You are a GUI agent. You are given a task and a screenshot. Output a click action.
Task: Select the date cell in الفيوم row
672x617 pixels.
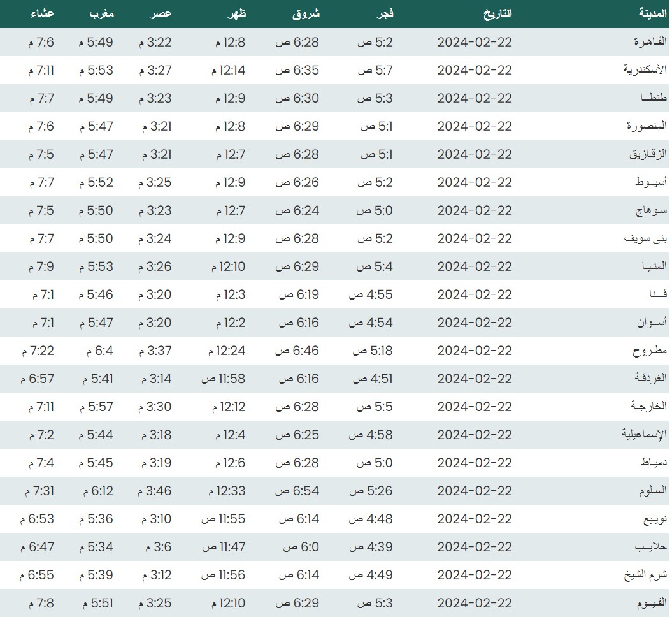tap(475, 603)
